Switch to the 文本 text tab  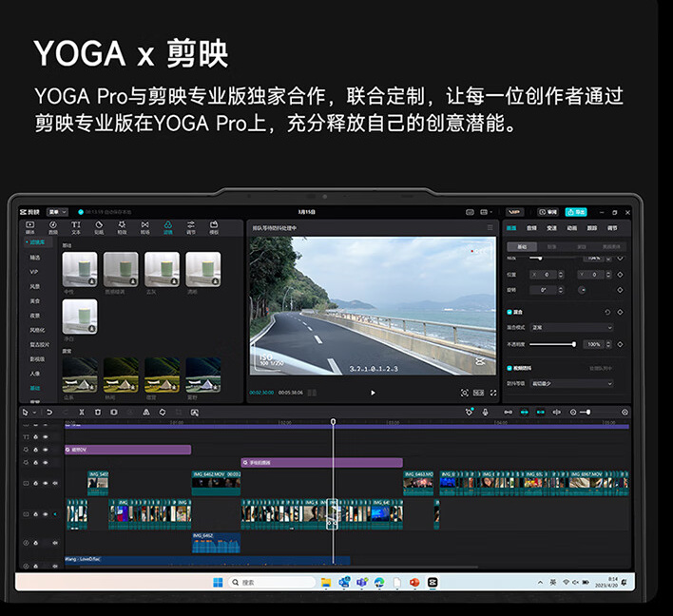tap(76, 227)
